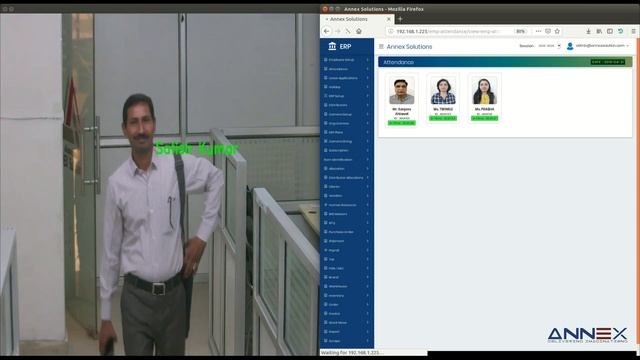This screenshot has width=640, height=360.
Task: Open a new tab with plus icon
Action: (x=400, y=19)
